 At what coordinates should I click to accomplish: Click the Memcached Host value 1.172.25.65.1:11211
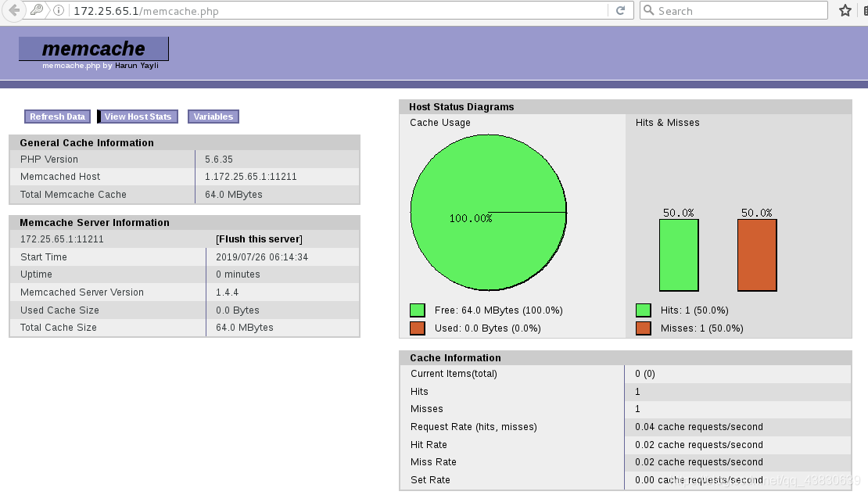(x=251, y=177)
